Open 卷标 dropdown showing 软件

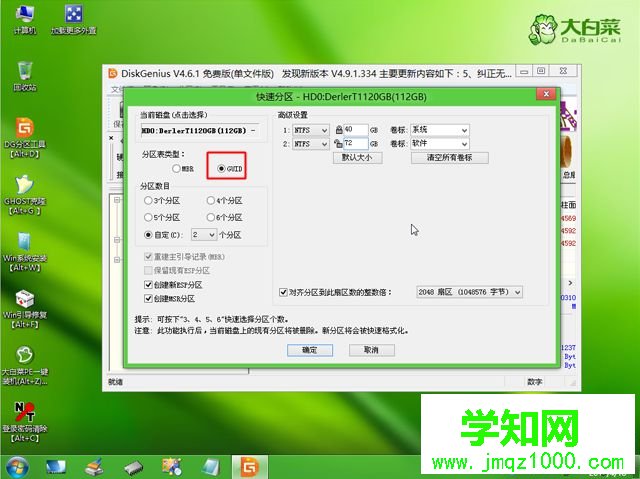(440, 144)
